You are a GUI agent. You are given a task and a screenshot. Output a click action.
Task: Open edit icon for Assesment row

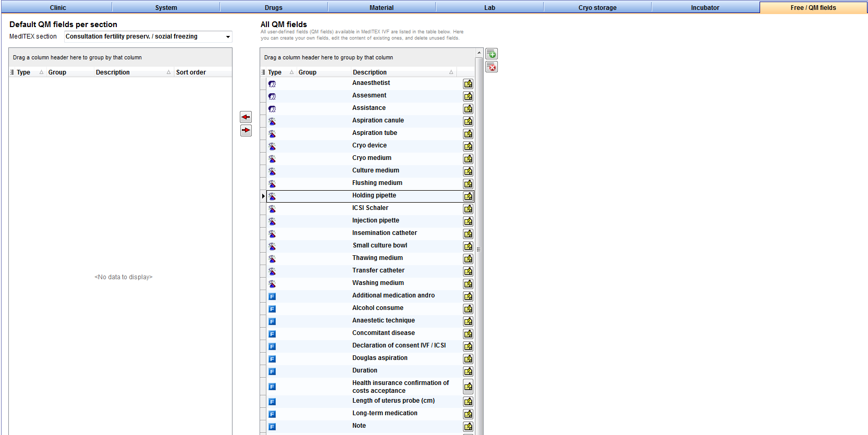click(468, 96)
